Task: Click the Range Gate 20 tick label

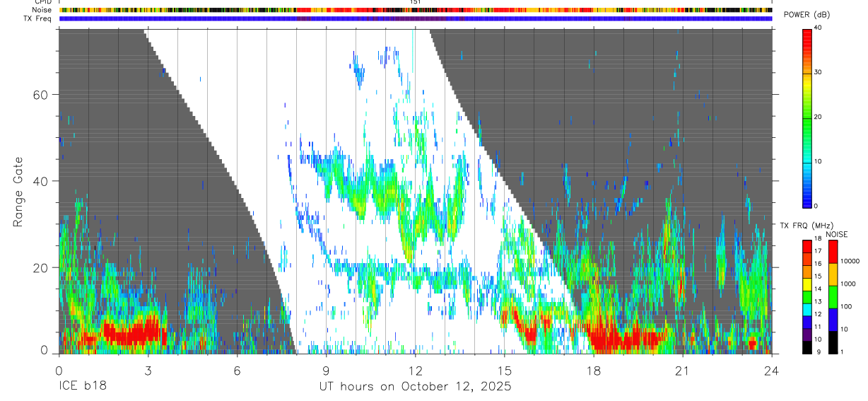Action: 40,267
